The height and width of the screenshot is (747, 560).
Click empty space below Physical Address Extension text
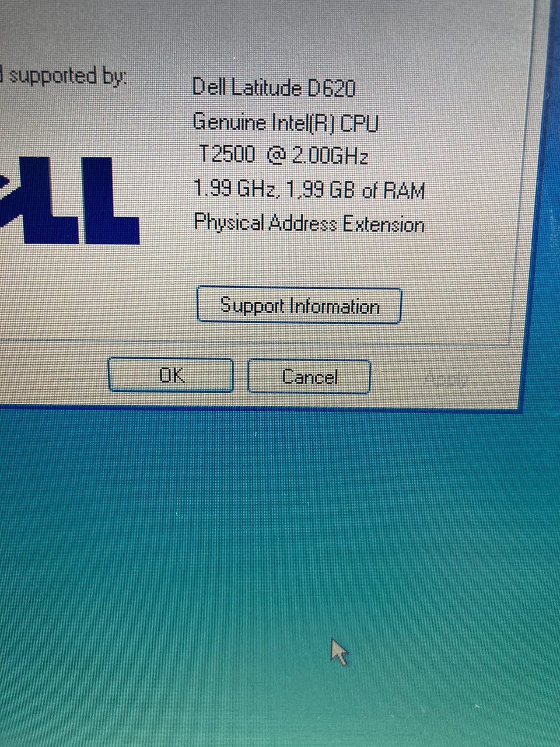[309, 260]
